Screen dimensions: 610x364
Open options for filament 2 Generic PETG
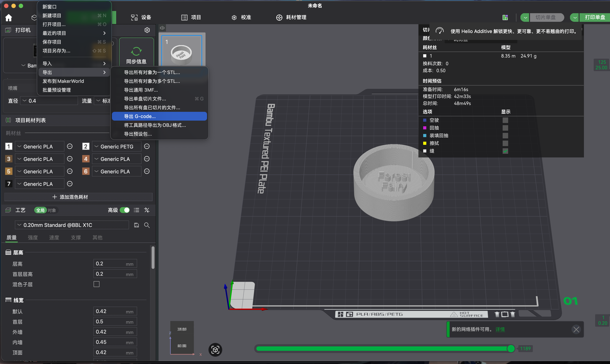coord(147,146)
